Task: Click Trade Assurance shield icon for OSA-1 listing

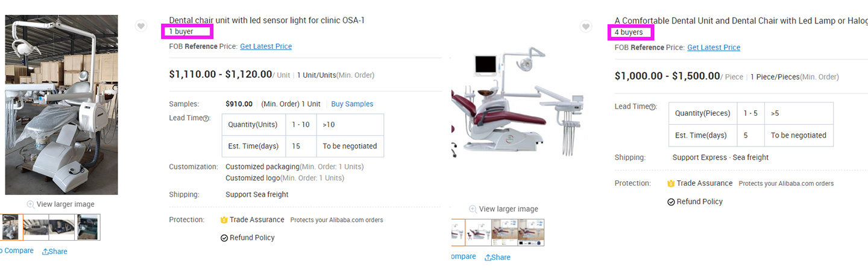Action: click(224, 220)
